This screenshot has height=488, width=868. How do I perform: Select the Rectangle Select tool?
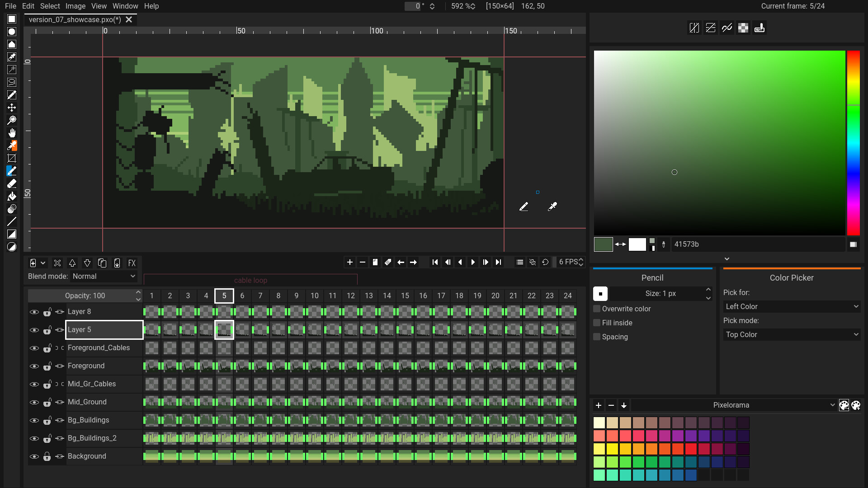point(12,19)
